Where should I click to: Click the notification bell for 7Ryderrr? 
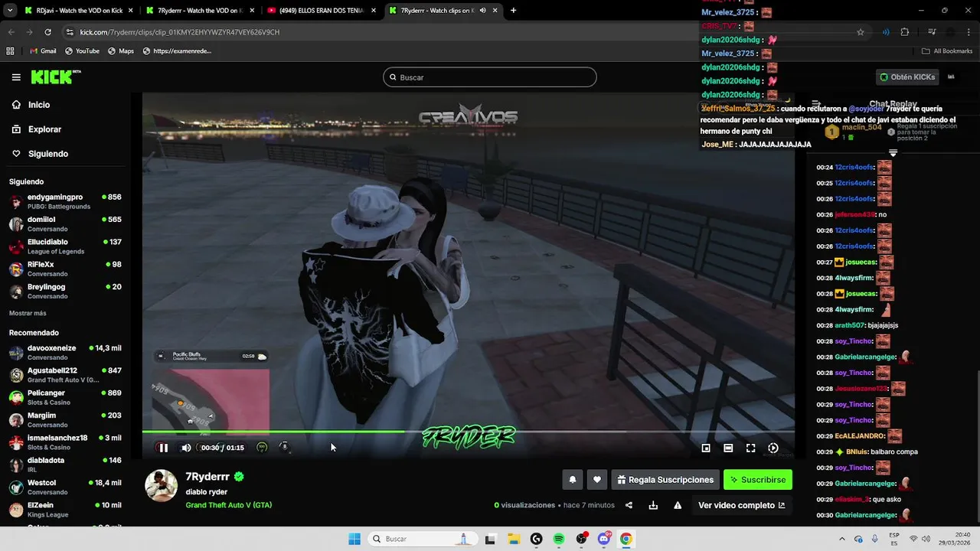[572, 480]
